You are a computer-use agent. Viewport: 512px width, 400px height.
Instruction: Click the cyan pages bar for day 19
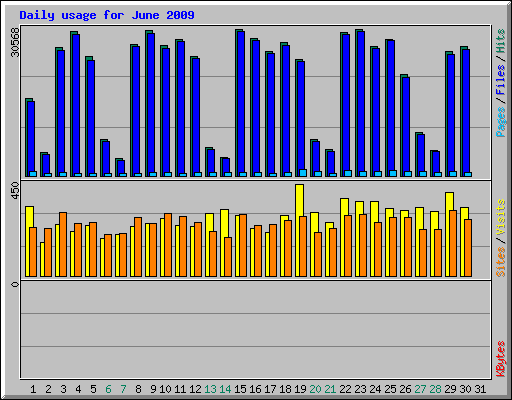click(303, 173)
